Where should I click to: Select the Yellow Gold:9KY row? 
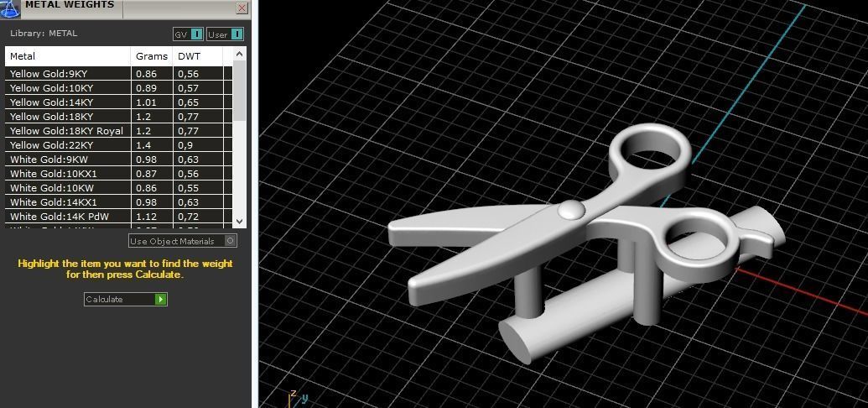118,74
